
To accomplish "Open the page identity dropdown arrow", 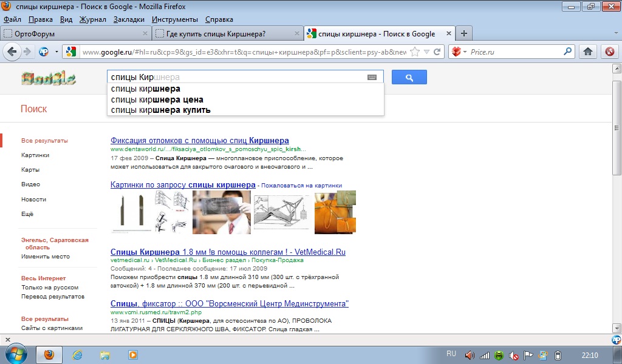I will tap(56, 52).
